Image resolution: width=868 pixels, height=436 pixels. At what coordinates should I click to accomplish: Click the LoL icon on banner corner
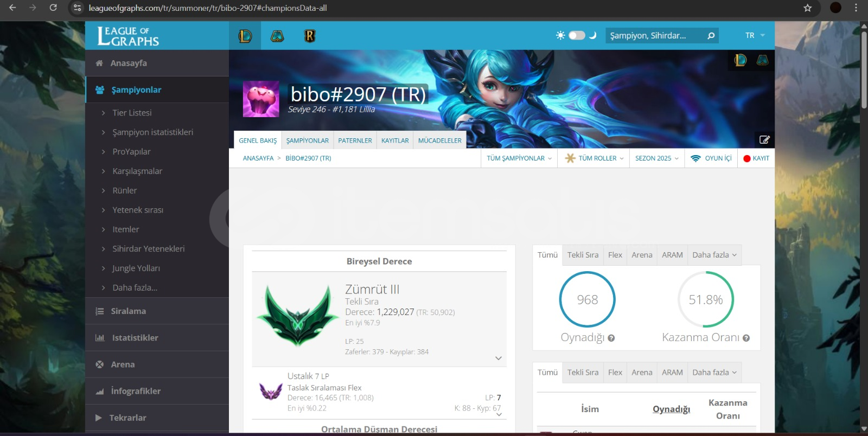[741, 60]
